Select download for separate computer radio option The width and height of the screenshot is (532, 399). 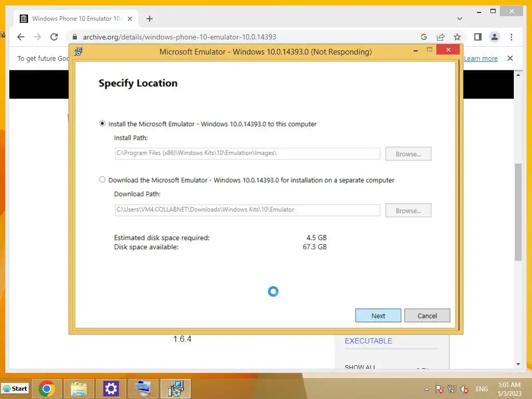(102, 179)
